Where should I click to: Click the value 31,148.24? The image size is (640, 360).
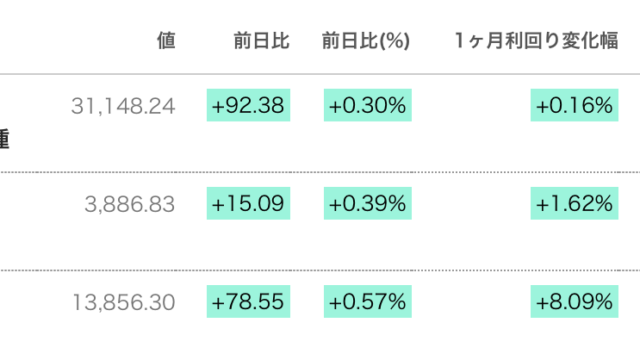[x=123, y=106]
